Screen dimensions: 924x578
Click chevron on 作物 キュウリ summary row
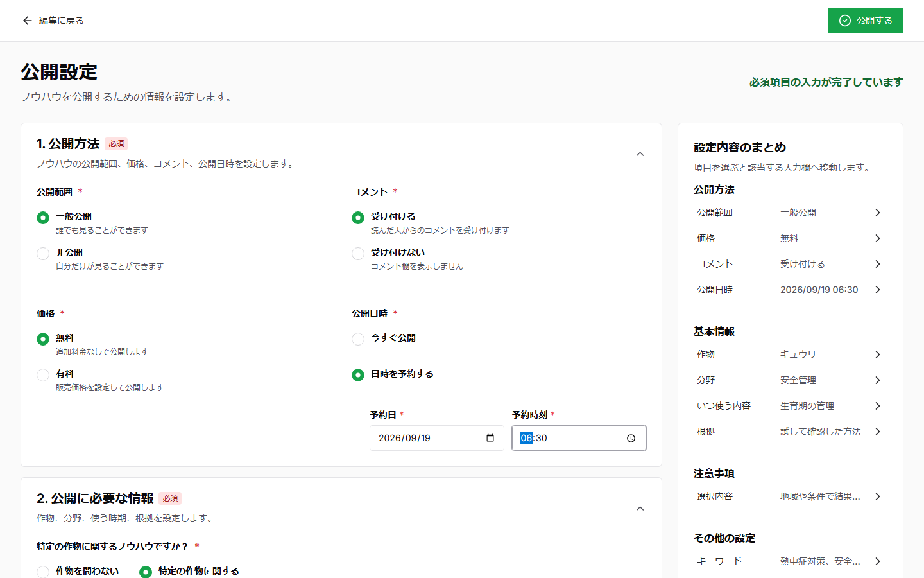[878, 355]
